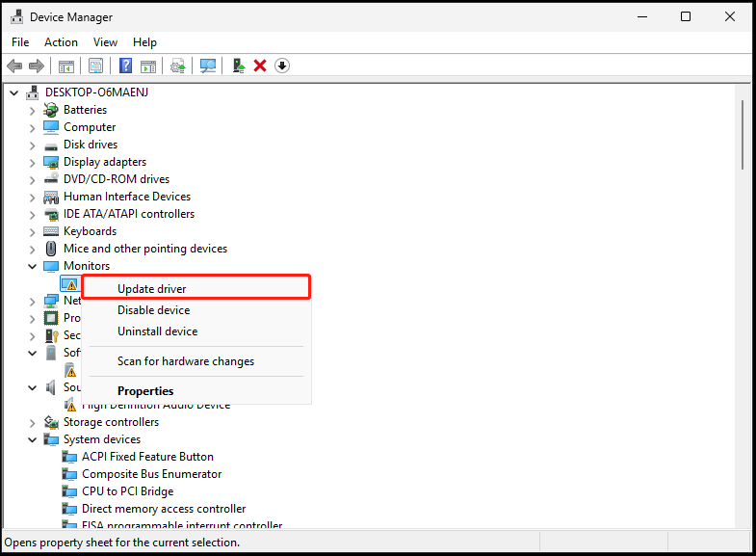Collapse the DESKTOP-O6MAENJ root node
The width and height of the screenshot is (756, 556).
pyautogui.click(x=14, y=93)
